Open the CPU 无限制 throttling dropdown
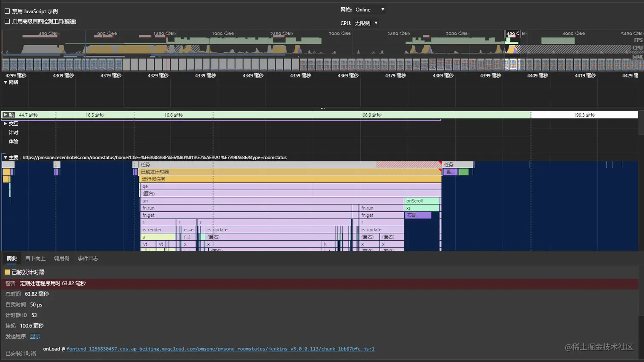This screenshot has width=644, height=362. tap(366, 23)
